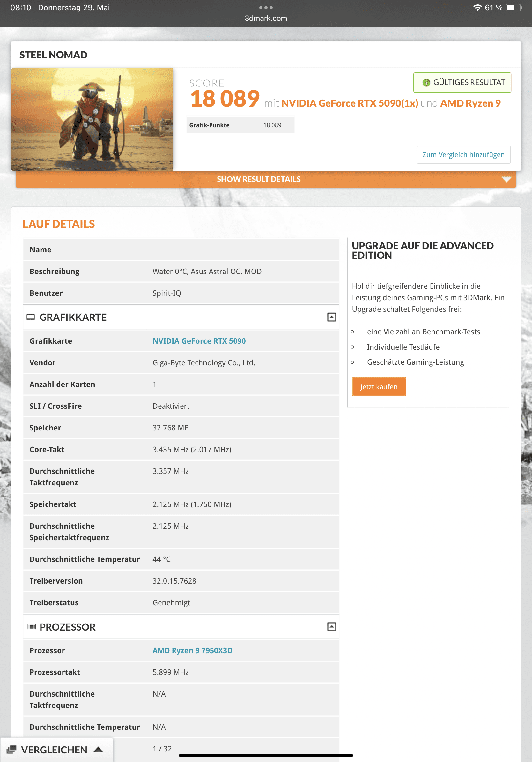Tap the Wi-Fi status icon
532x762 pixels.
[x=477, y=7]
